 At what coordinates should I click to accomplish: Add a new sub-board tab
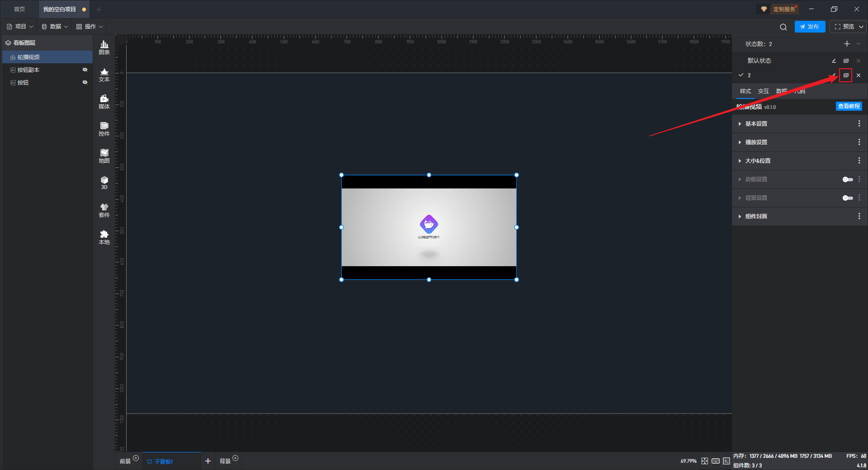click(208, 461)
